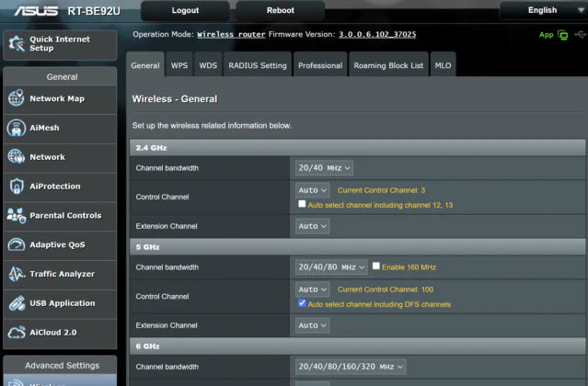Enable auto select channel including 12, 13
588x386 pixels.
pyautogui.click(x=302, y=204)
